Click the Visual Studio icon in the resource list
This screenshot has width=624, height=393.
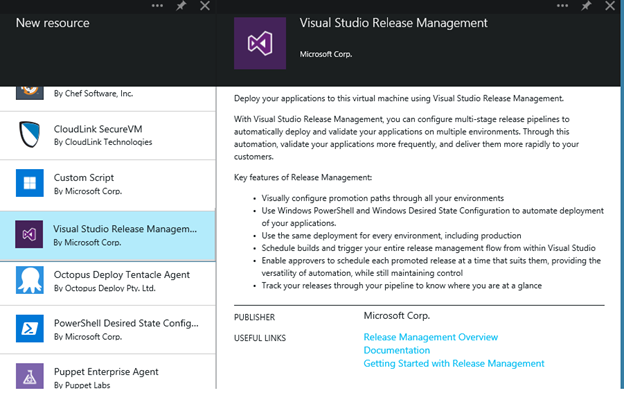[x=29, y=234]
